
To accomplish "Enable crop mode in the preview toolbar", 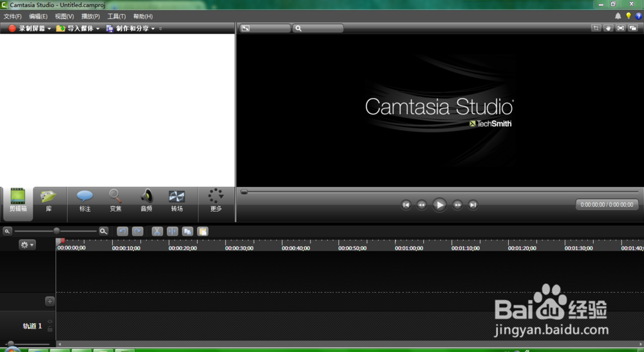I will point(596,28).
